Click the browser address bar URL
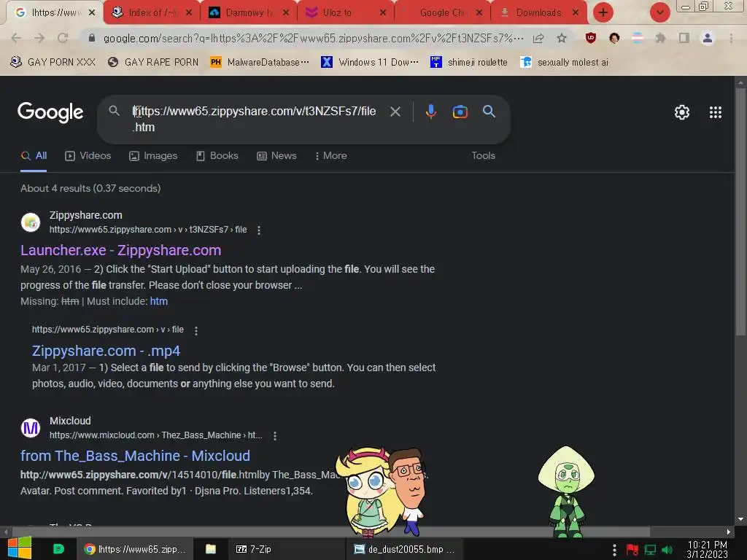The height and width of the screenshot is (560, 747). click(313, 38)
